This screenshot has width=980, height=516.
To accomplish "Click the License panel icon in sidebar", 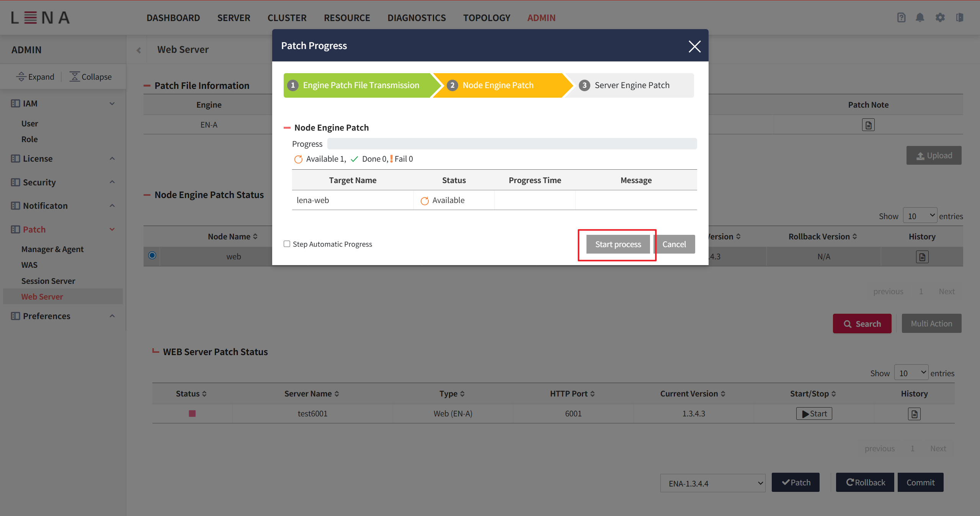I will (x=15, y=159).
